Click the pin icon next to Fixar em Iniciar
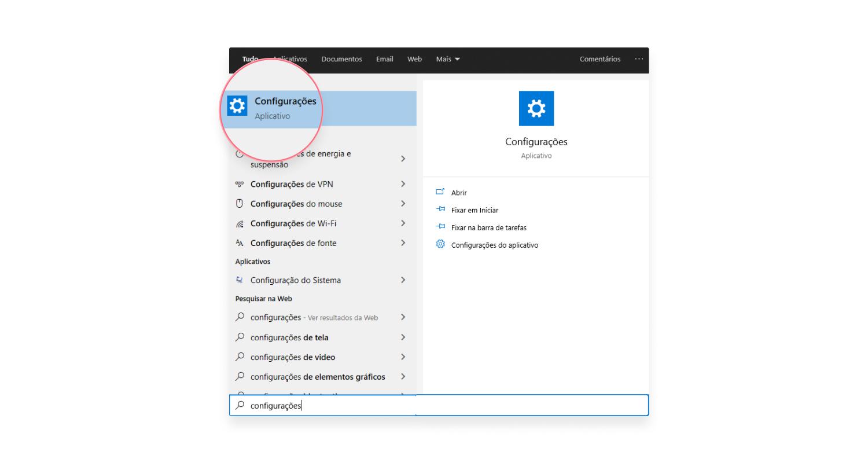868x463 pixels. tap(440, 210)
